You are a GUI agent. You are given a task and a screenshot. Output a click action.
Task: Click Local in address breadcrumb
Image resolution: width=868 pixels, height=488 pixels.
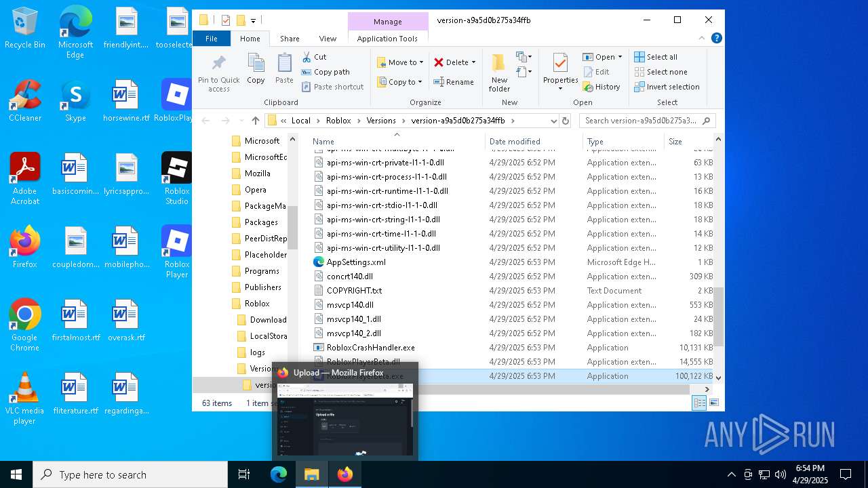300,121
